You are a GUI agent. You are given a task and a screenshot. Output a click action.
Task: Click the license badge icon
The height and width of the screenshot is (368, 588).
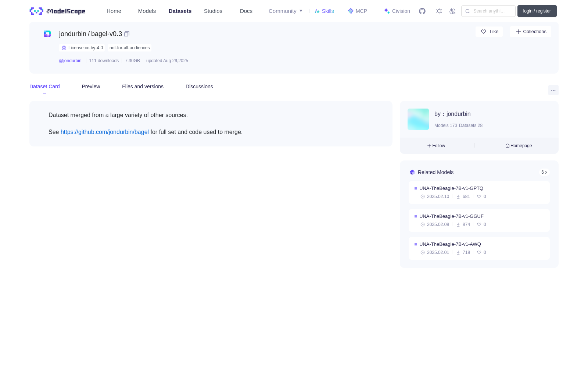64,48
